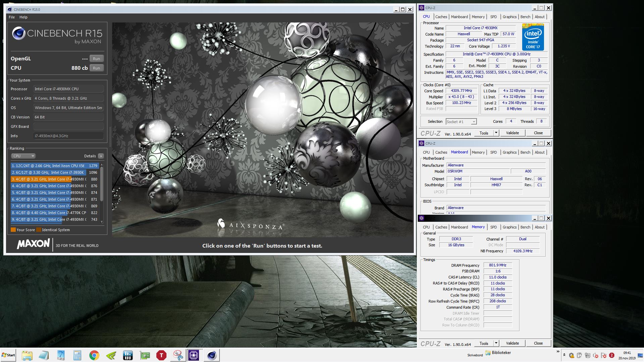This screenshot has height=362, width=644.
Task: Open the Snipping Tool scissors icon
Action: [x=178, y=355]
